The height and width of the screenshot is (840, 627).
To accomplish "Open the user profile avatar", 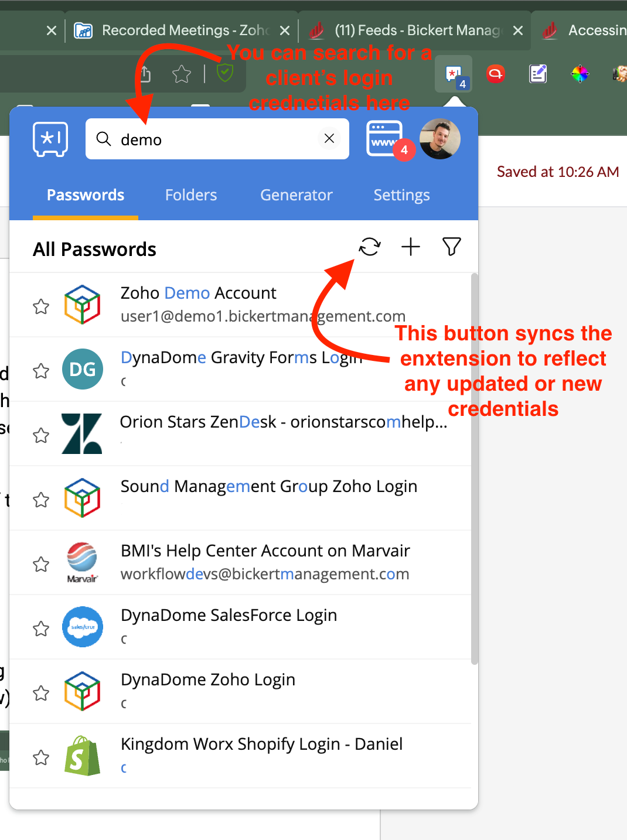I will tap(439, 139).
